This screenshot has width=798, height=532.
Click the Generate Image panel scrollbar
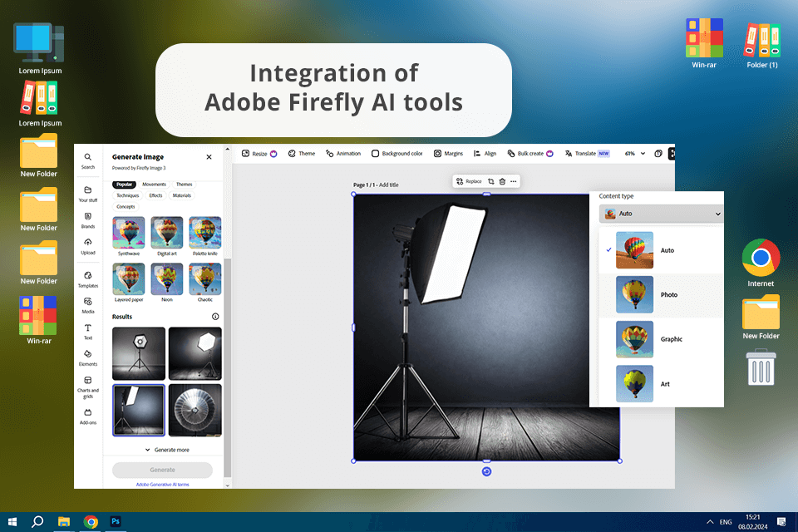coord(228,367)
